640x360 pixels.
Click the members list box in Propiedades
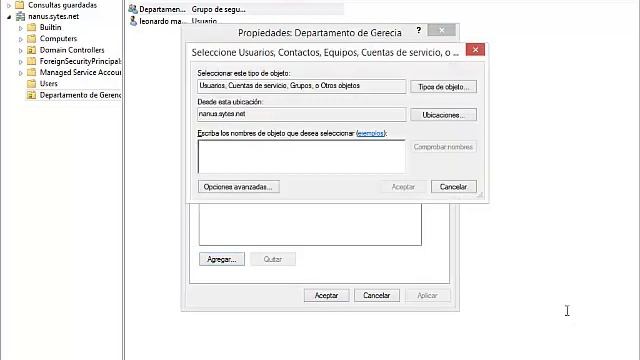tap(310, 224)
